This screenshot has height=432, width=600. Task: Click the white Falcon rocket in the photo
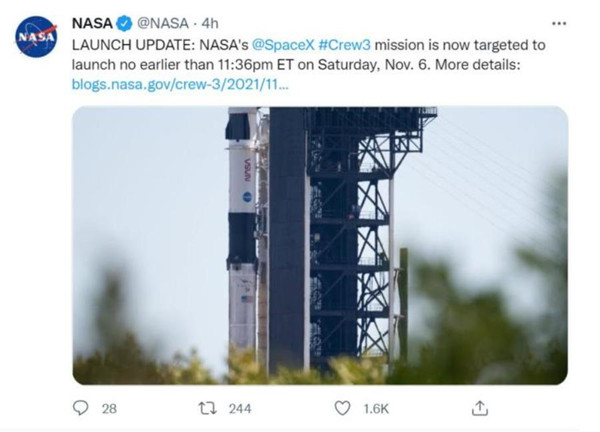click(x=242, y=230)
